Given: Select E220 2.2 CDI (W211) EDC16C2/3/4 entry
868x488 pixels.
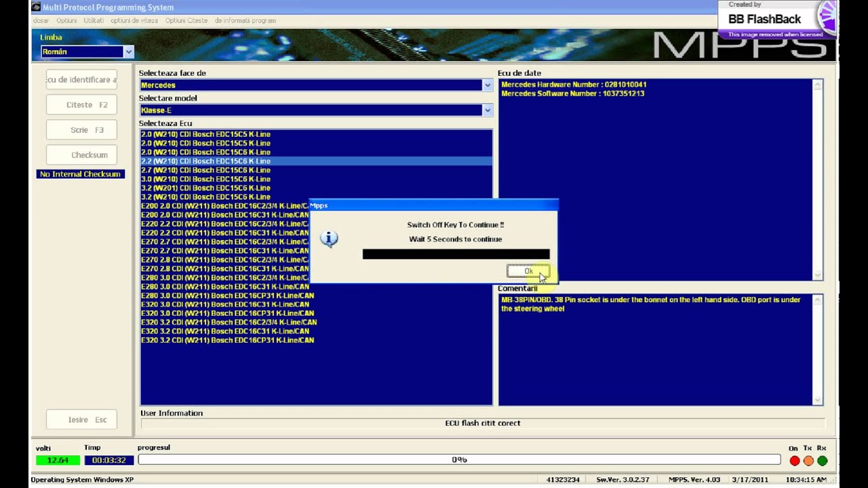Looking at the screenshot, I should (224, 224).
